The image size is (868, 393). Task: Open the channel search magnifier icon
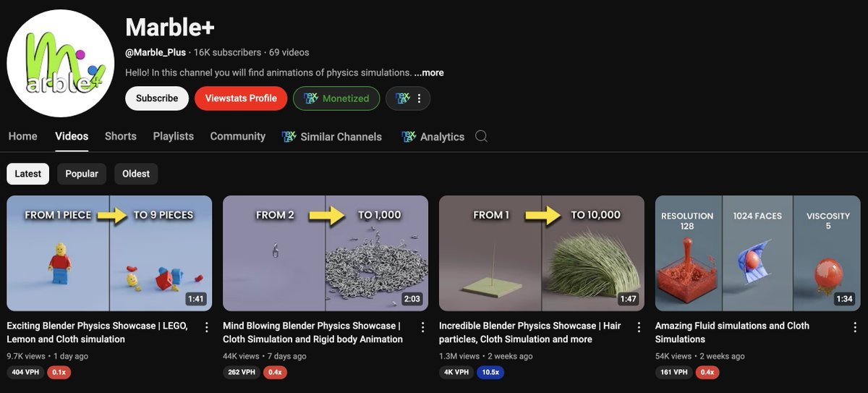[481, 136]
